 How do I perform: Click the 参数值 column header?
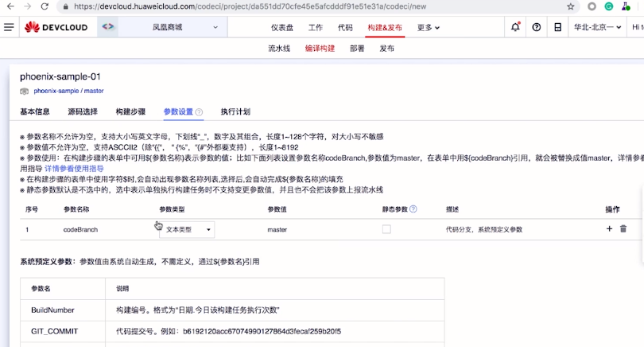pos(277,209)
